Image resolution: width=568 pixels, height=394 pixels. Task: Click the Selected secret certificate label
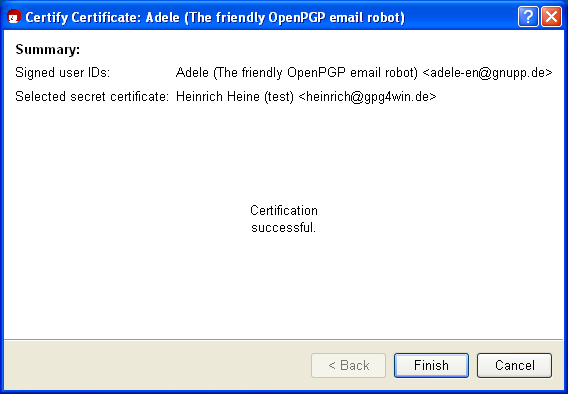92,97
